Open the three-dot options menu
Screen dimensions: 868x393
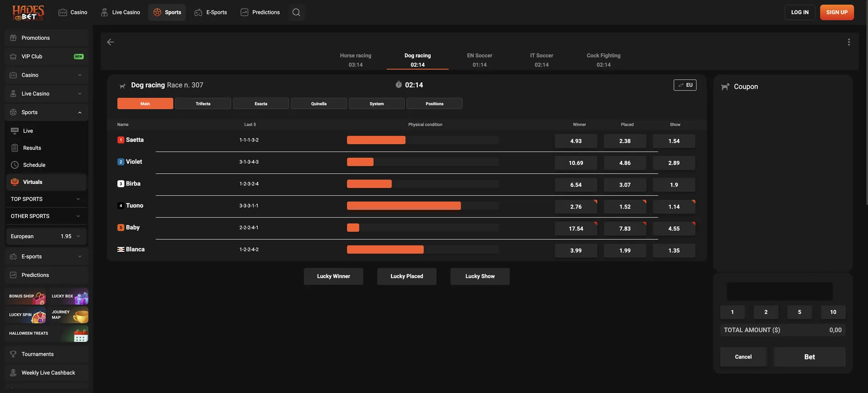click(849, 42)
